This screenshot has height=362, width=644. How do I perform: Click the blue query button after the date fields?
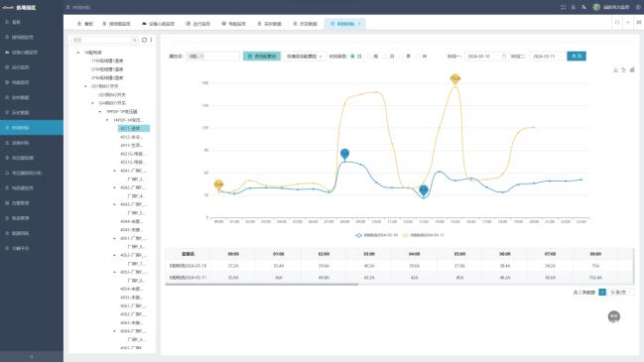tap(577, 56)
